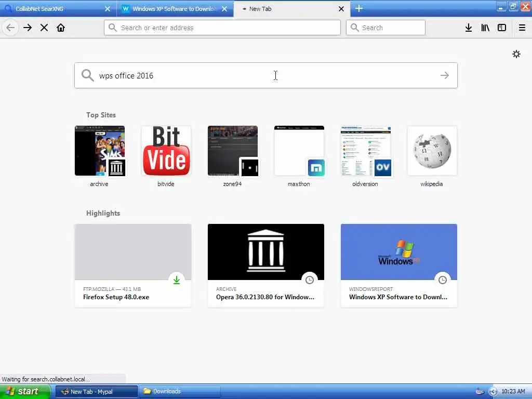532x399 pixels.
Task: Click the magnifier icon in address bar
Action: click(112, 28)
